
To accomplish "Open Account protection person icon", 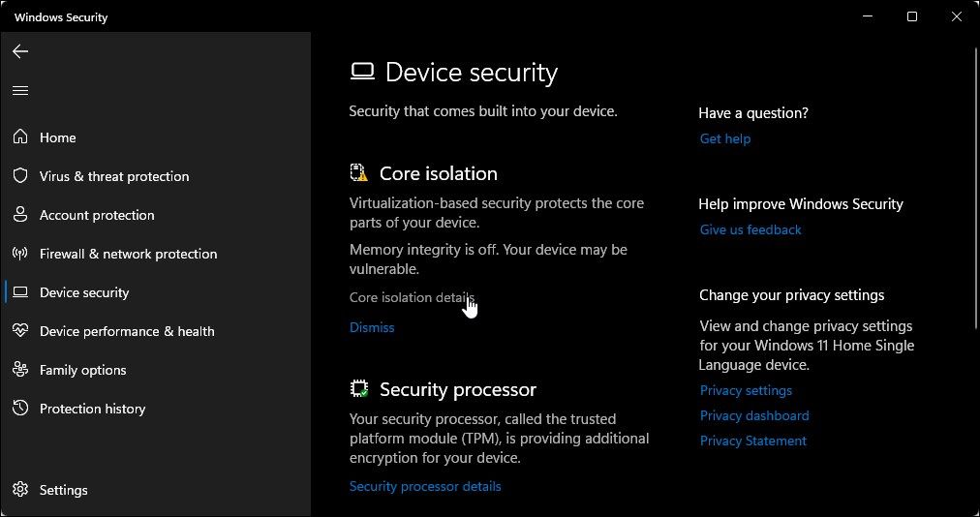I will pos(20,215).
